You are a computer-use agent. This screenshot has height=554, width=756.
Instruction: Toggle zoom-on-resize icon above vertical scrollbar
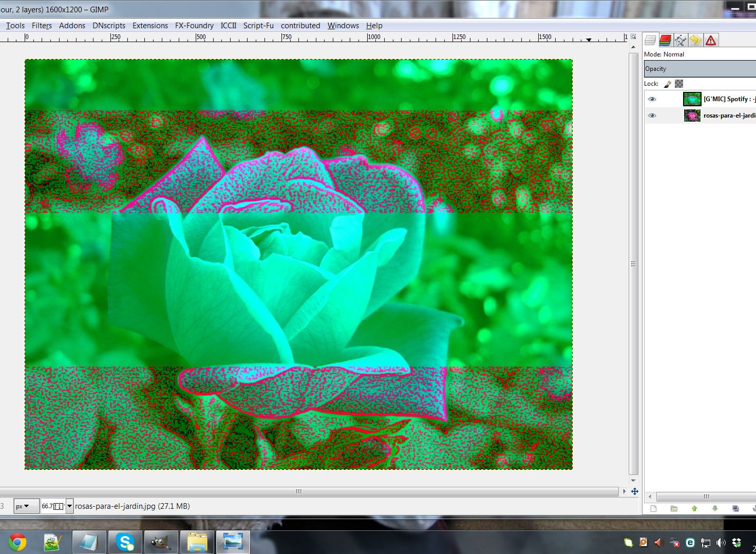pos(633,37)
